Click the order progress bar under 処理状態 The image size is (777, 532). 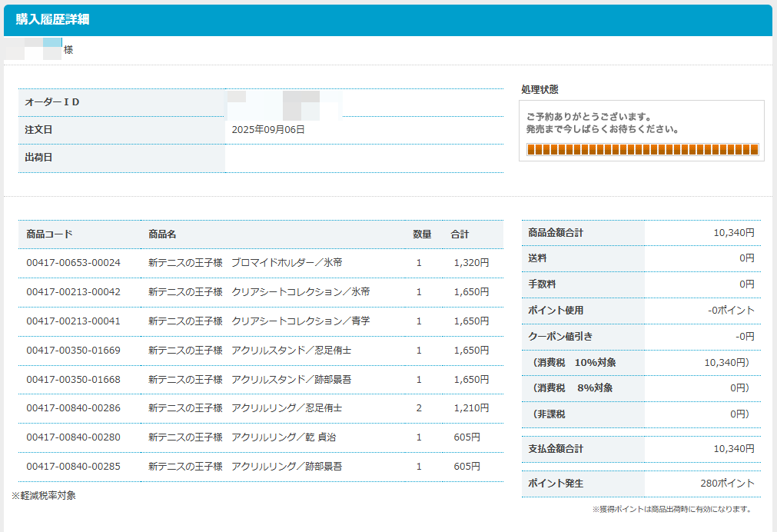pos(642,149)
